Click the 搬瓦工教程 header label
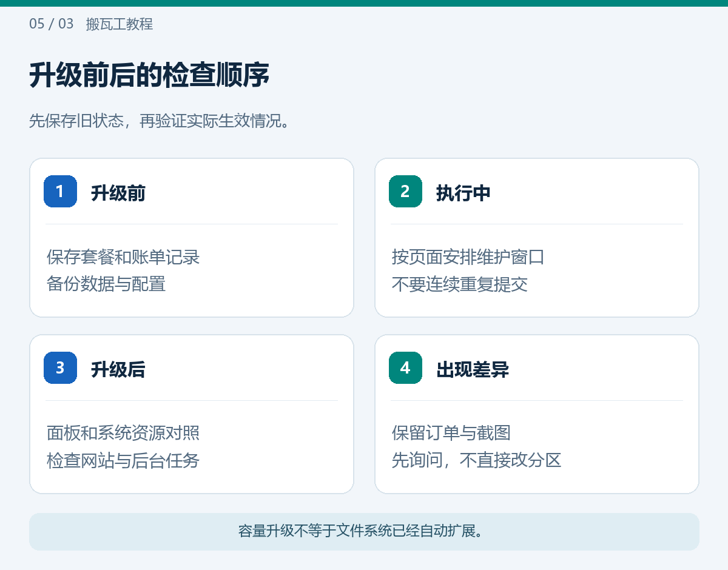728x570 pixels. tap(120, 24)
